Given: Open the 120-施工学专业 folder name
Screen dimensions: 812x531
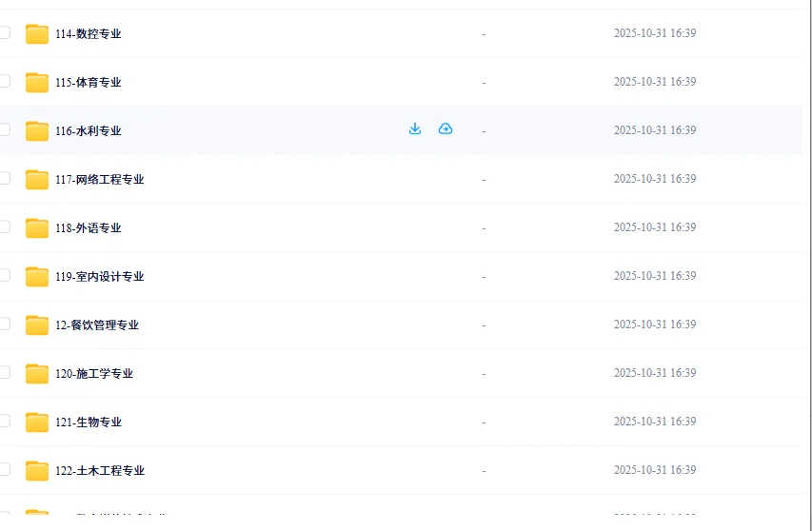Looking at the screenshot, I should tap(94, 374).
